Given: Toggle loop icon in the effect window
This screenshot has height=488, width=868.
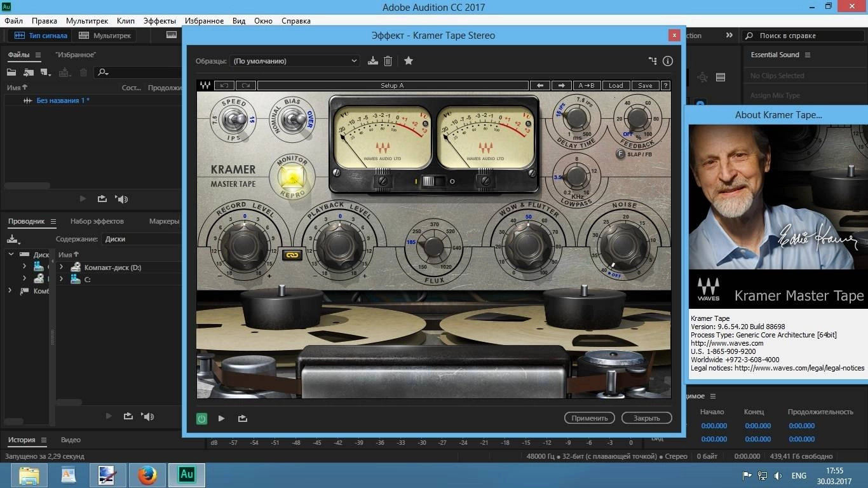Looking at the screenshot, I should click(x=242, y=418).
